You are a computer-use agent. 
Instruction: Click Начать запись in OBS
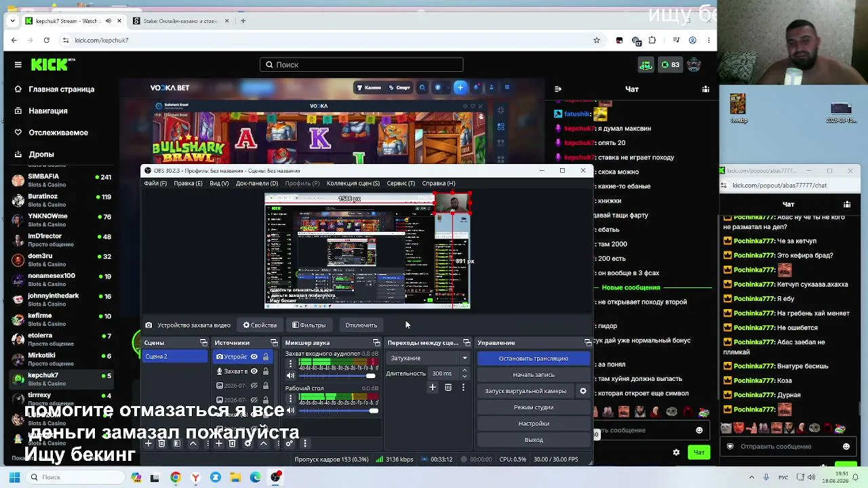534,375
